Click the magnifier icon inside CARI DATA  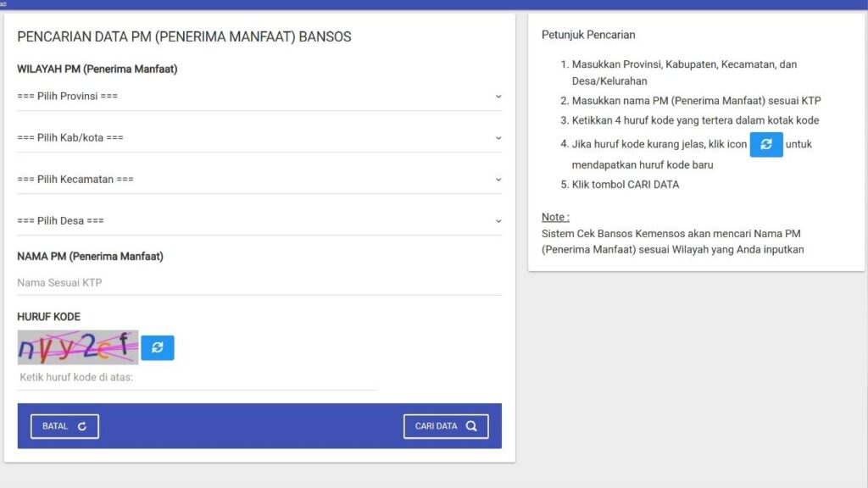coord(472,425)
